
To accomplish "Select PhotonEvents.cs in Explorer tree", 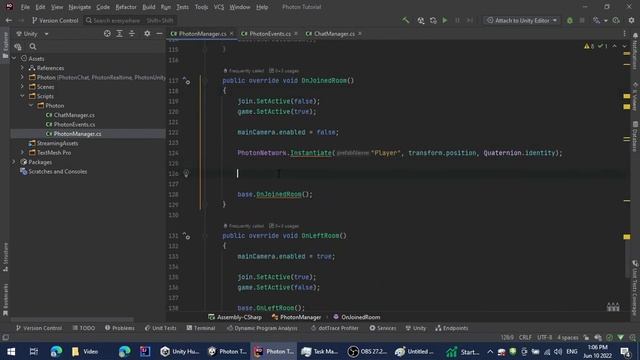I will tap(74, 124).
